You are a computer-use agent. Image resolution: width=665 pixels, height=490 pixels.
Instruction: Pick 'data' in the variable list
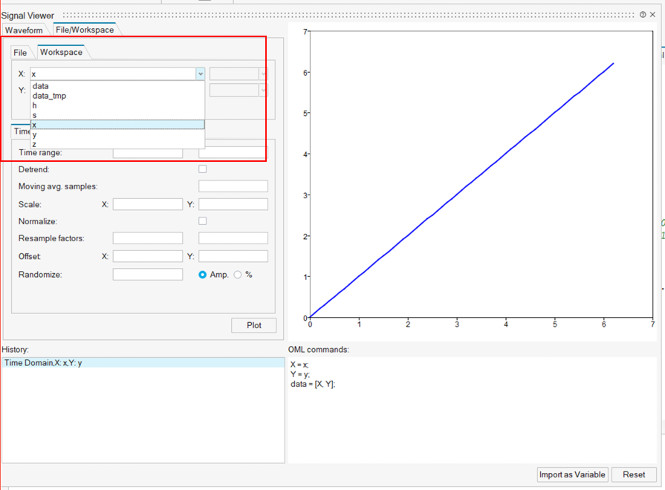[40, 86]
